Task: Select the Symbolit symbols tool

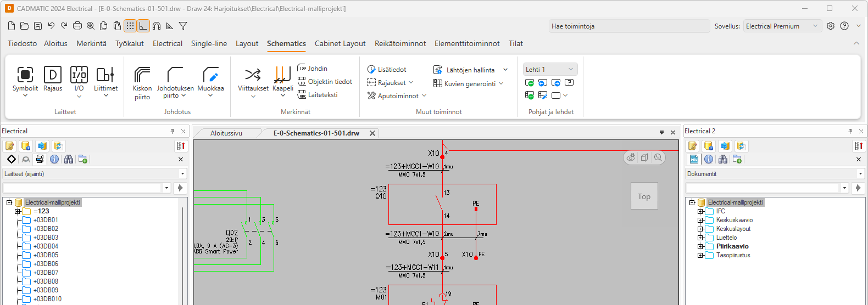Action: 25,79
